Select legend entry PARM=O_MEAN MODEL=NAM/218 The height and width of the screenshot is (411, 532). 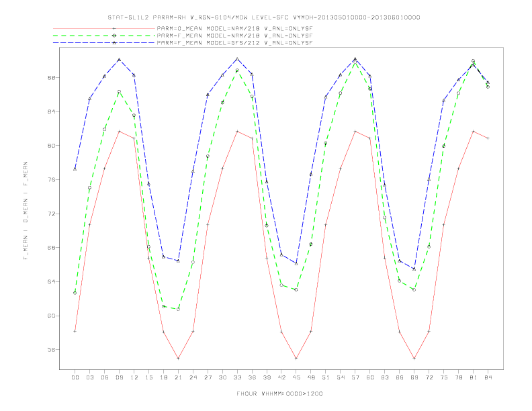(234, 28)
